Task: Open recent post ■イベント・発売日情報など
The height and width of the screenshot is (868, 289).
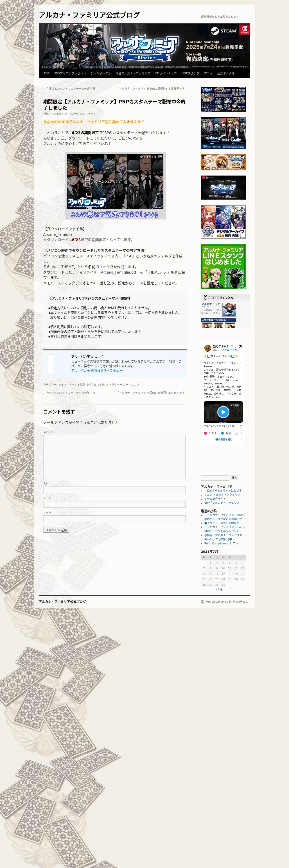Action: click(x=222, y=523)
